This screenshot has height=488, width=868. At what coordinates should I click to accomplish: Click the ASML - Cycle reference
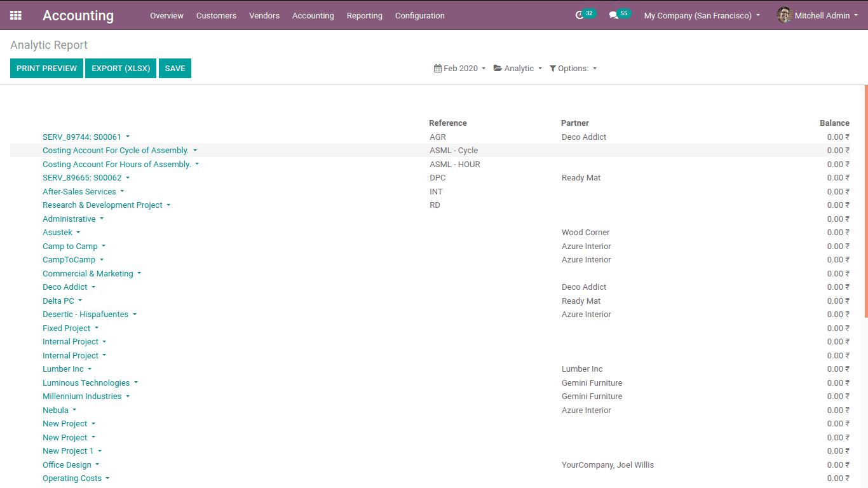pos(454,151)
